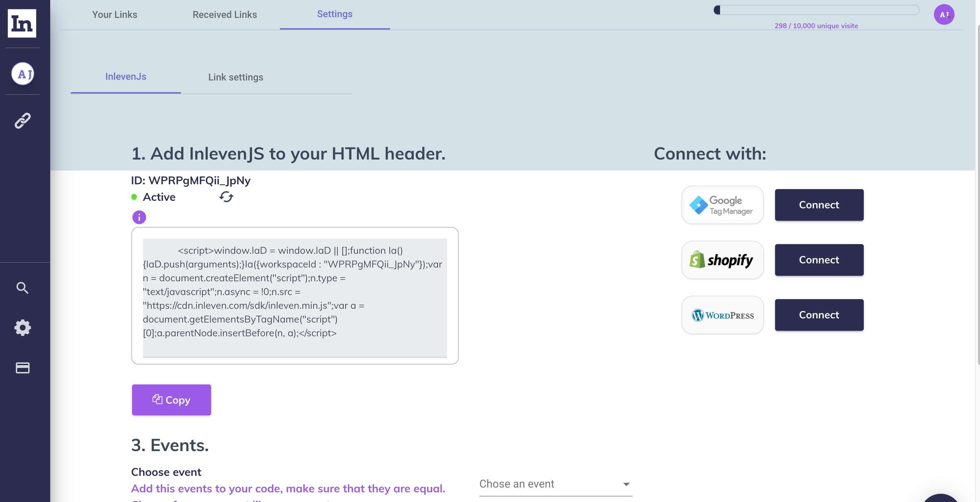Select the Settings tab
The image size is (980, 502).
[335, 14]
